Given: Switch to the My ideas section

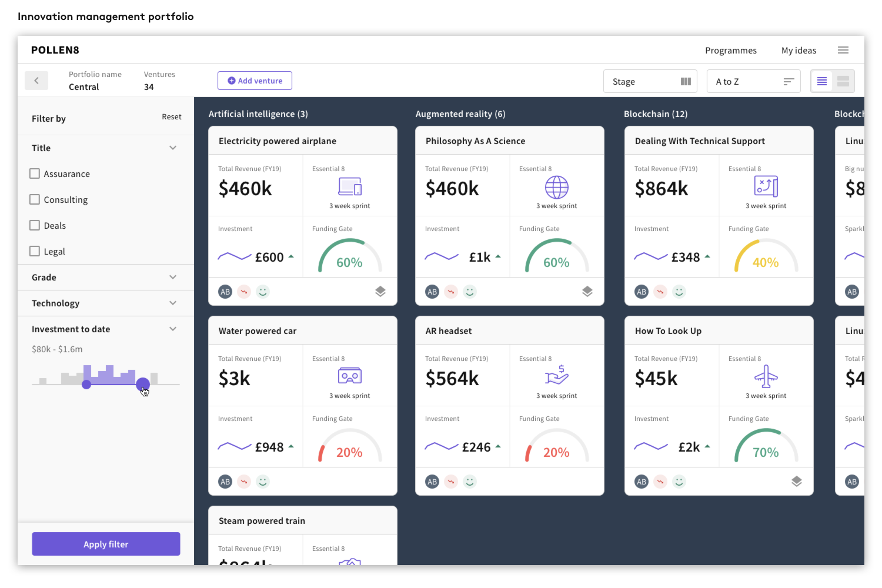Looking at the screenshot, I should click(x=799, y=50).
